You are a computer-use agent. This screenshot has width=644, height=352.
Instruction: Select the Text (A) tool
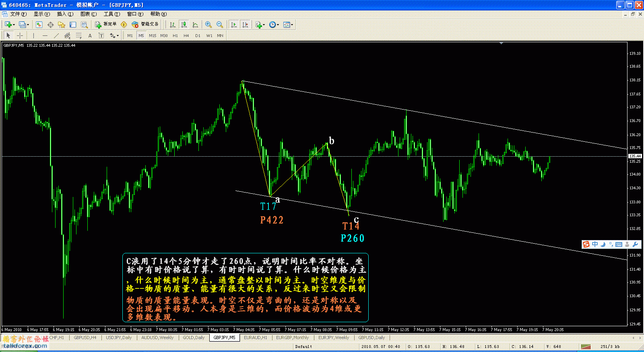click(90, 35)
